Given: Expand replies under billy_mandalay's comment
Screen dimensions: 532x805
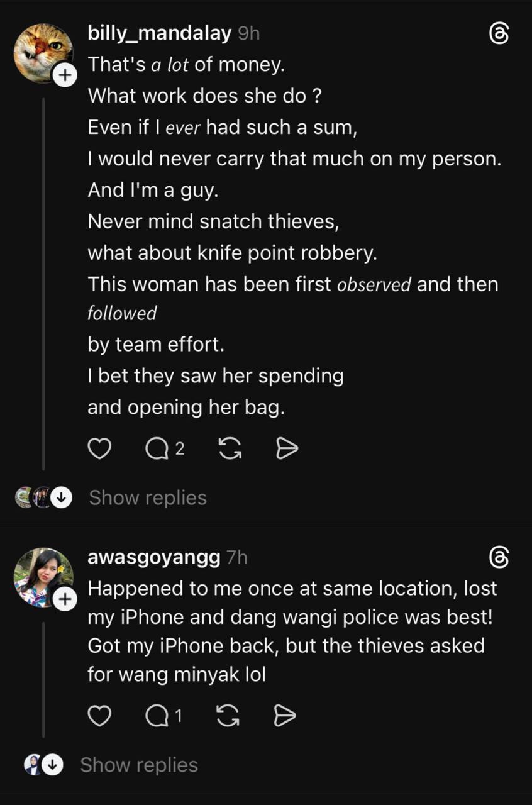Looking at the screenshot, I should [x=148, y=497].
